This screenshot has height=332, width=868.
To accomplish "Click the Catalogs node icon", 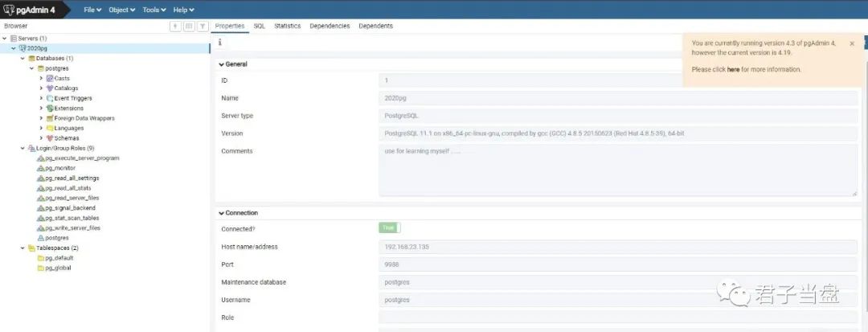I will tap(50, 88).
